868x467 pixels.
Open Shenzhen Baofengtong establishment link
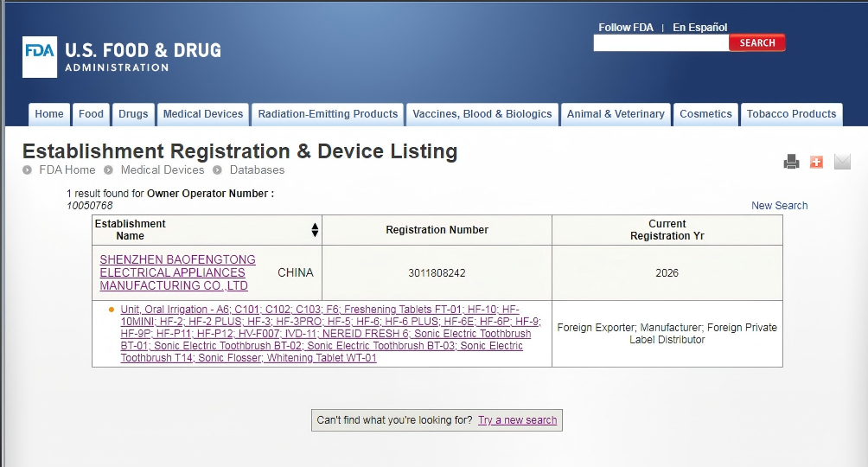pos(178,272)
